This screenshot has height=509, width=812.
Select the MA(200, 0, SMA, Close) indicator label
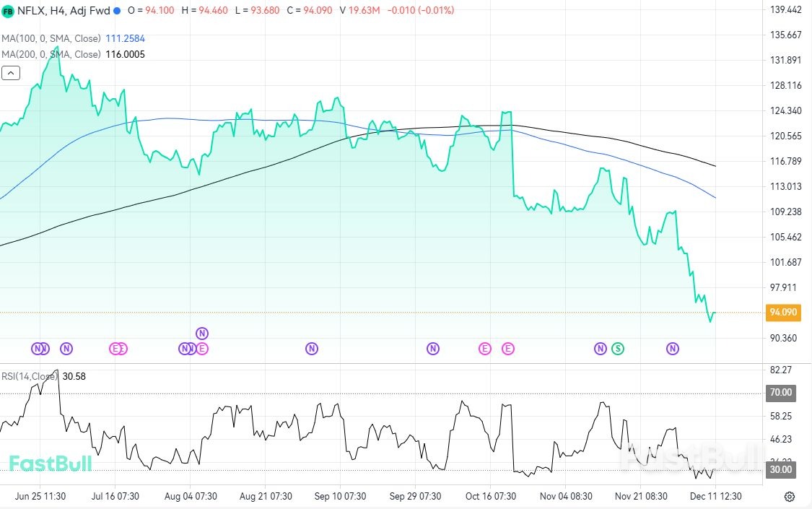tap(51, 54)
